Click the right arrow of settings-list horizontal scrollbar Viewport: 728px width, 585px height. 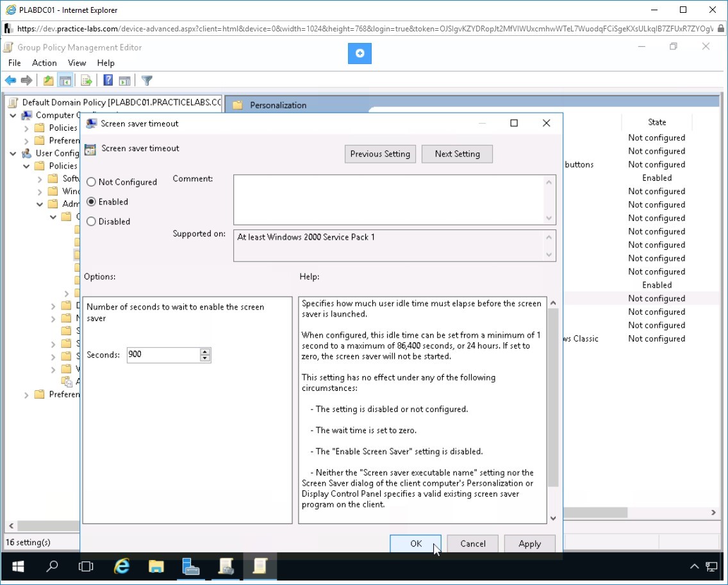tap(714, 513)
